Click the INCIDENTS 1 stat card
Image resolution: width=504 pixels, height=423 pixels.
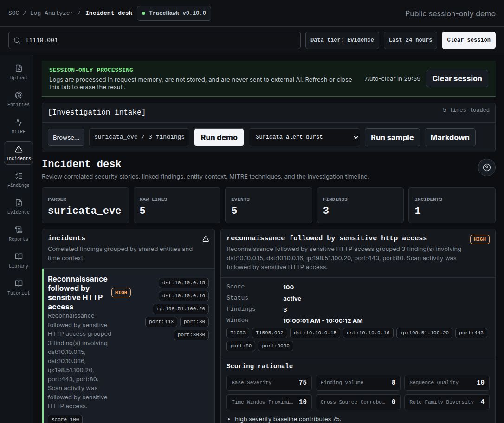tap(452, 205)
